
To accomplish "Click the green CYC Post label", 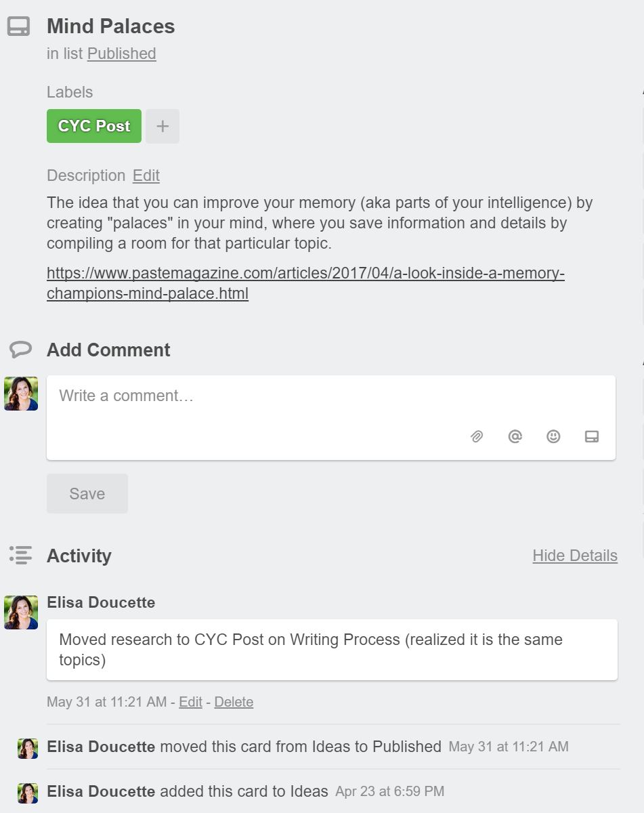I will [x=93, y=126].
